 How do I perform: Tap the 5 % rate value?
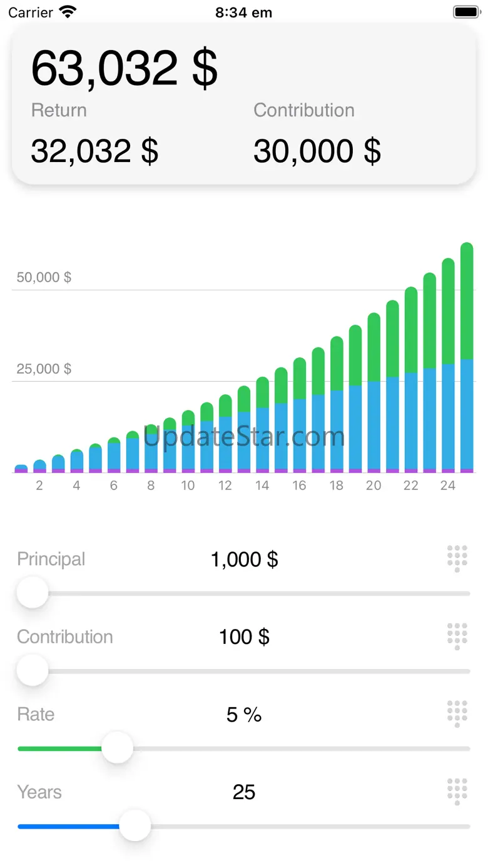click(244, 714)
